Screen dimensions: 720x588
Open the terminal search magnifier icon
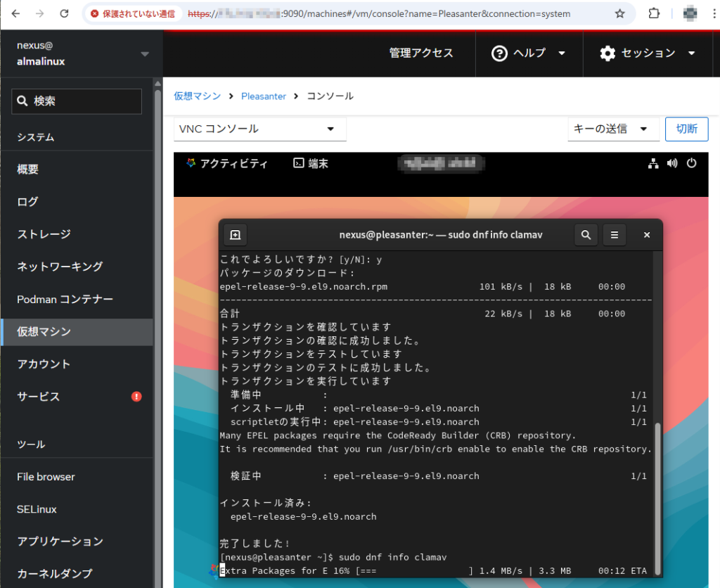pos(586,235)
